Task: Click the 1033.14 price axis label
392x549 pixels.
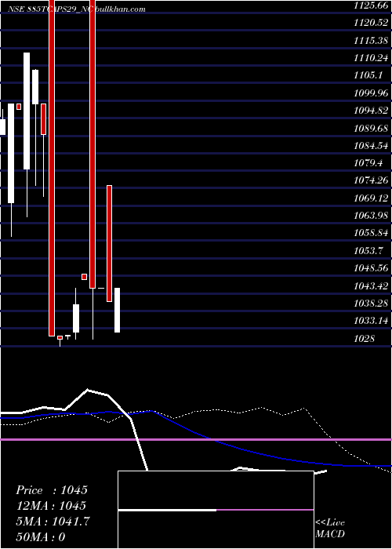Action: click(370, 320)
